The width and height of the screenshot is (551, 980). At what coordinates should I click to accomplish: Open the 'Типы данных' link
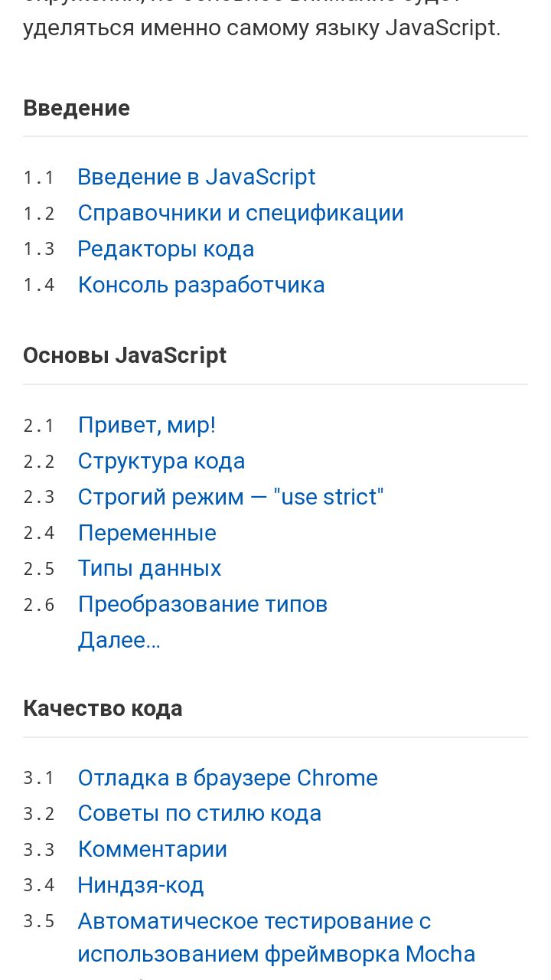pos(149,568)
